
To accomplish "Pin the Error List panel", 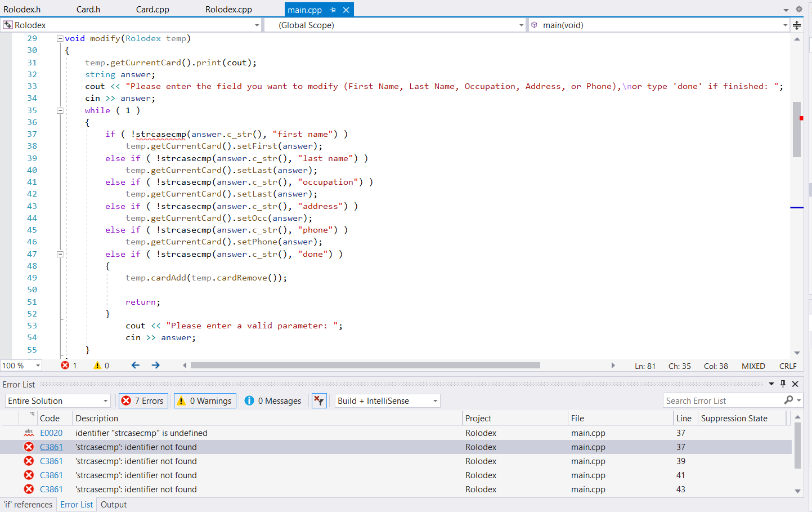I will 783,384.
